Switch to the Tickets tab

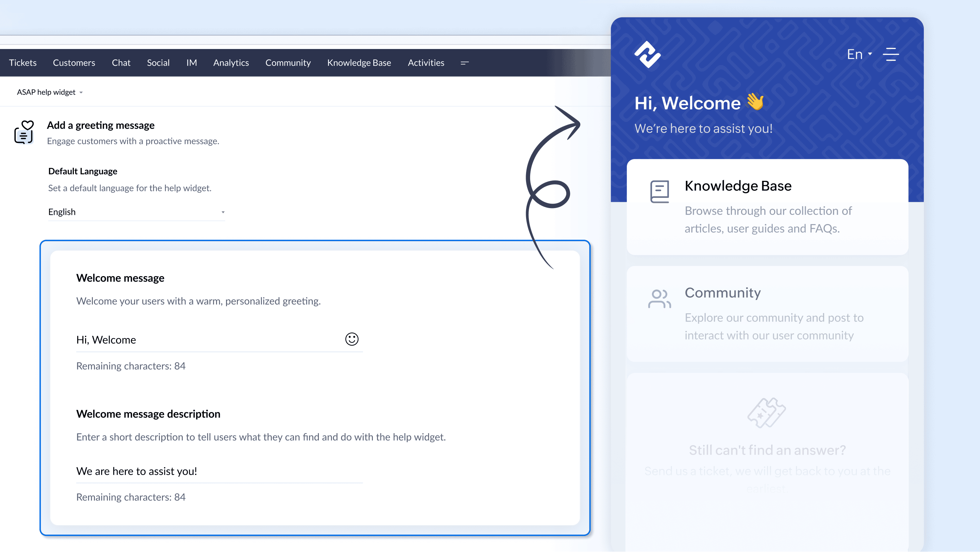pyautogui.click(x=23, y=63)
